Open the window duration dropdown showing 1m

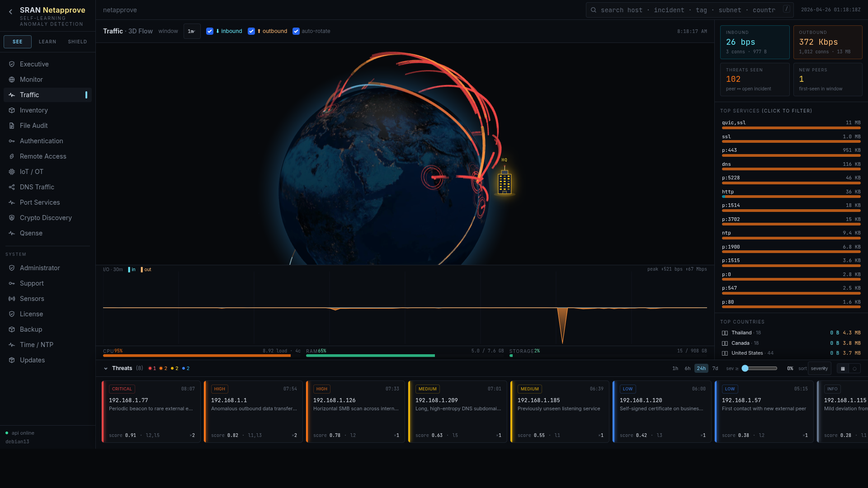(192, 31)
